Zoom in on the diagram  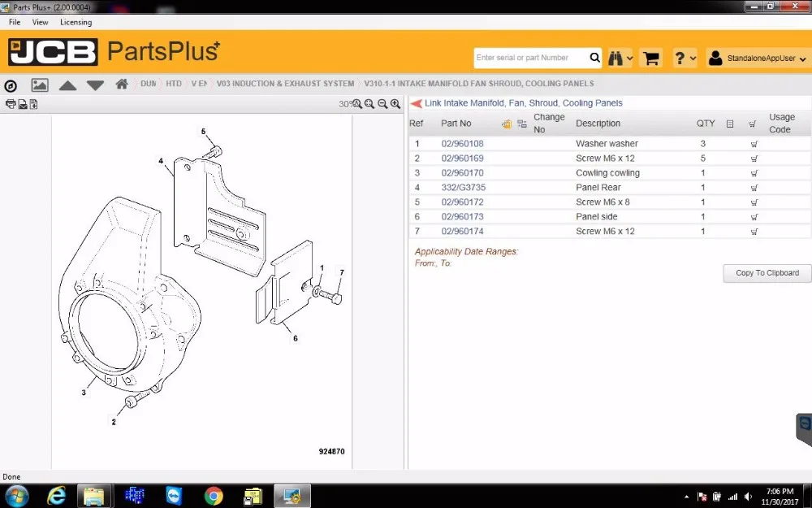(x=395, y=104)
